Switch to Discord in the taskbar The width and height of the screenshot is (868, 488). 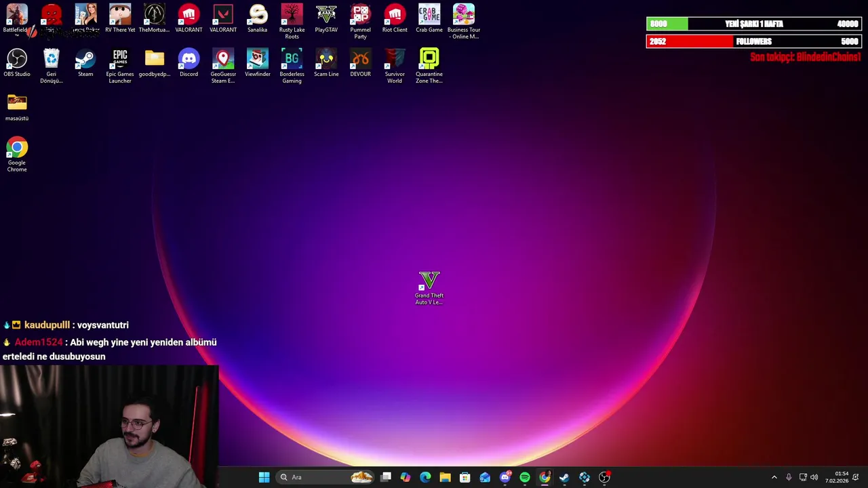click(x=505, y=477)
